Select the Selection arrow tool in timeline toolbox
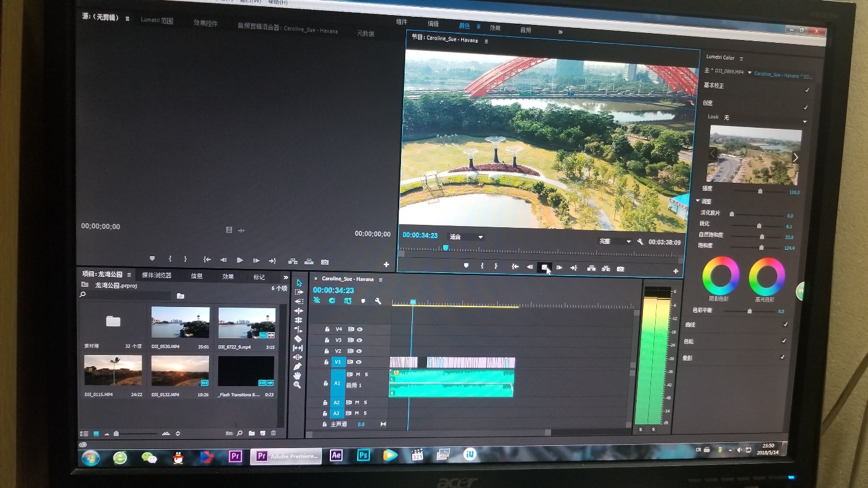The width and height of the screenshot is (868, 488). click(x=299, y=283)
